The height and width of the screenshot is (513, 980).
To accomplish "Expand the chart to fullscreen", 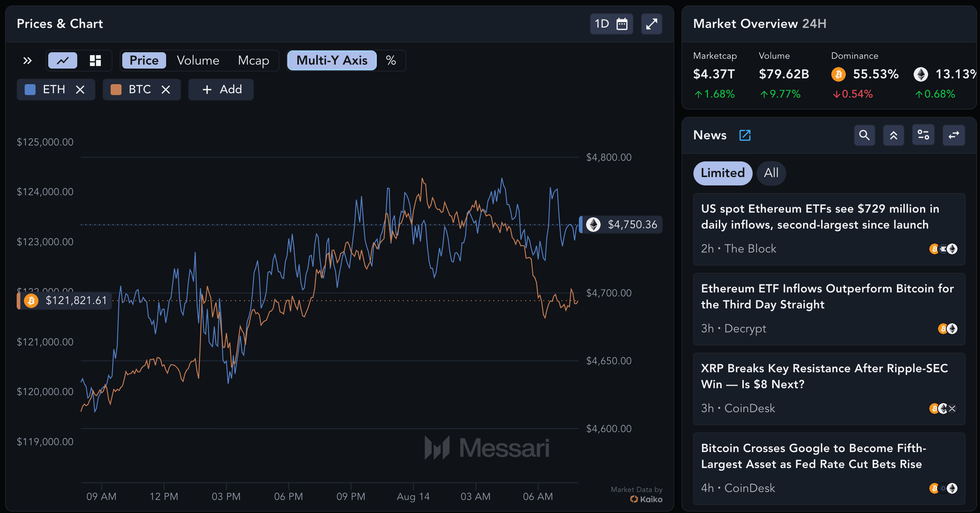I will click(651, 24).
